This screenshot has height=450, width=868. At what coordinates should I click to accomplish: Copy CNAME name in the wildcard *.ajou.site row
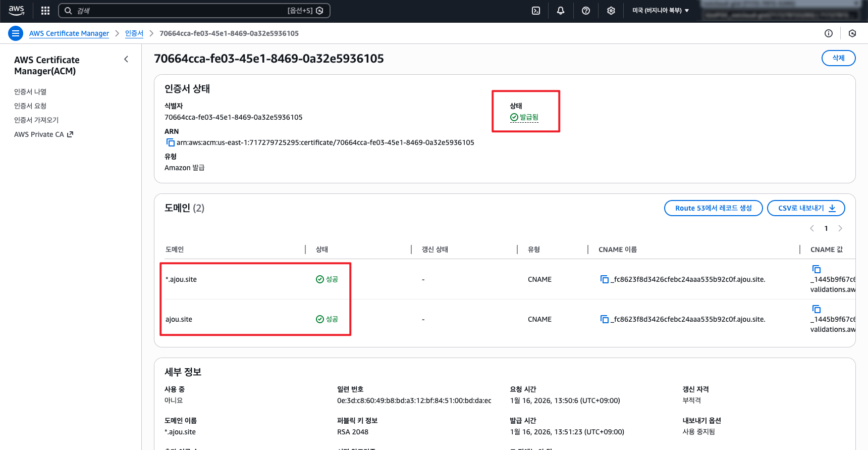click(604, 279)
